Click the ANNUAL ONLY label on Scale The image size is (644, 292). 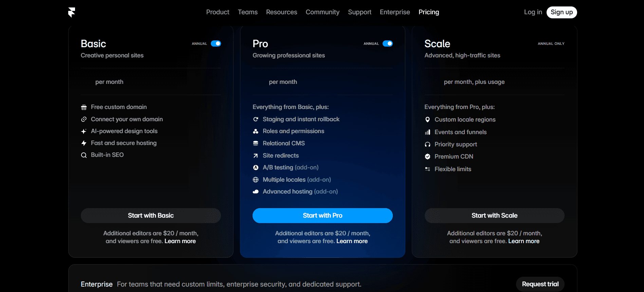[x=551, y=43]
